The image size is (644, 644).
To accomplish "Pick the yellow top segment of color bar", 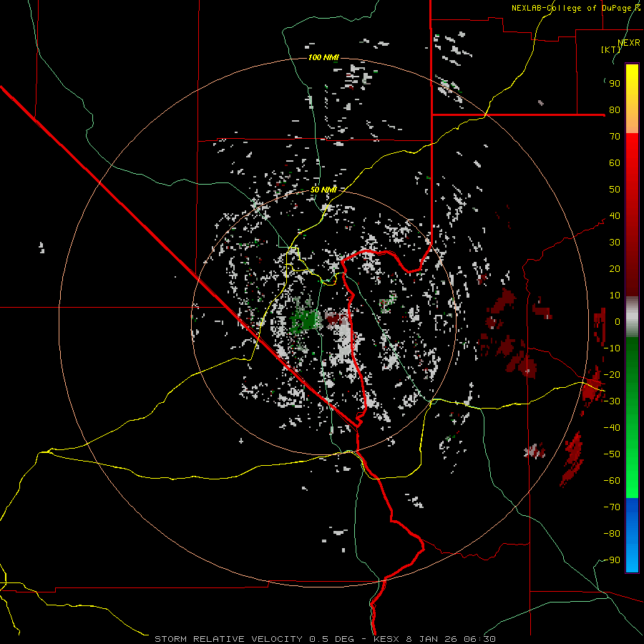I will [x=632, y=99].
